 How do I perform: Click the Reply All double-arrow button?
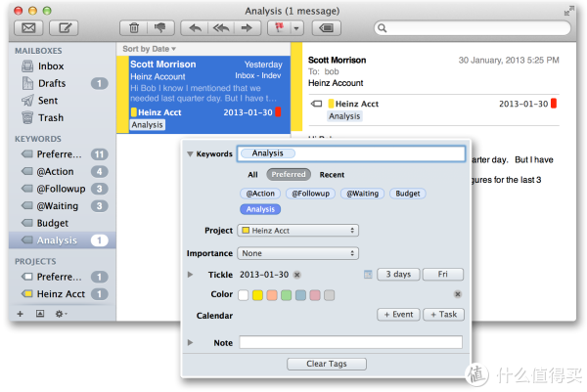tap(222, 27)
